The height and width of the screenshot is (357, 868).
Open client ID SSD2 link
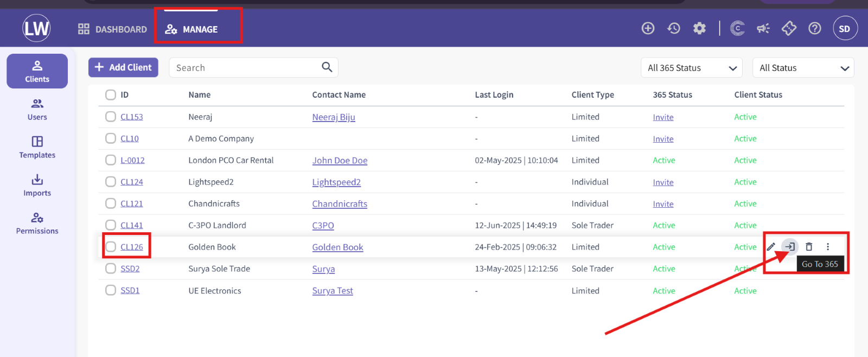coord(130,269)
